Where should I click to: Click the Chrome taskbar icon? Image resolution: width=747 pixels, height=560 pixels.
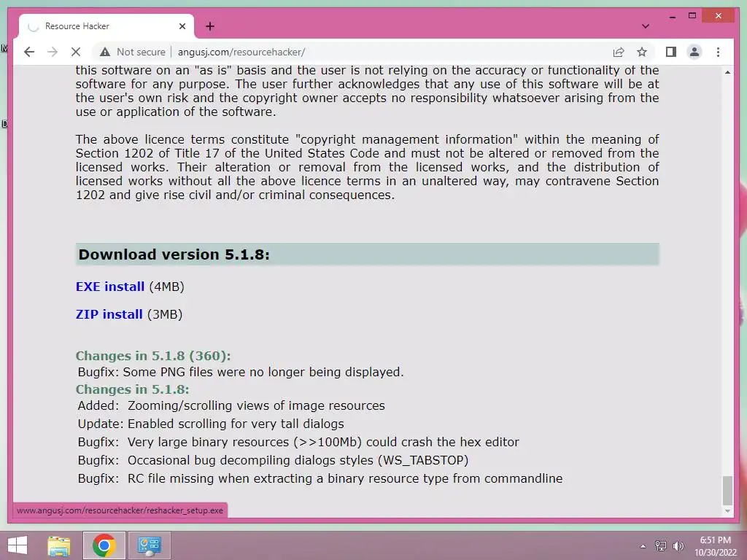click(104, 545)
